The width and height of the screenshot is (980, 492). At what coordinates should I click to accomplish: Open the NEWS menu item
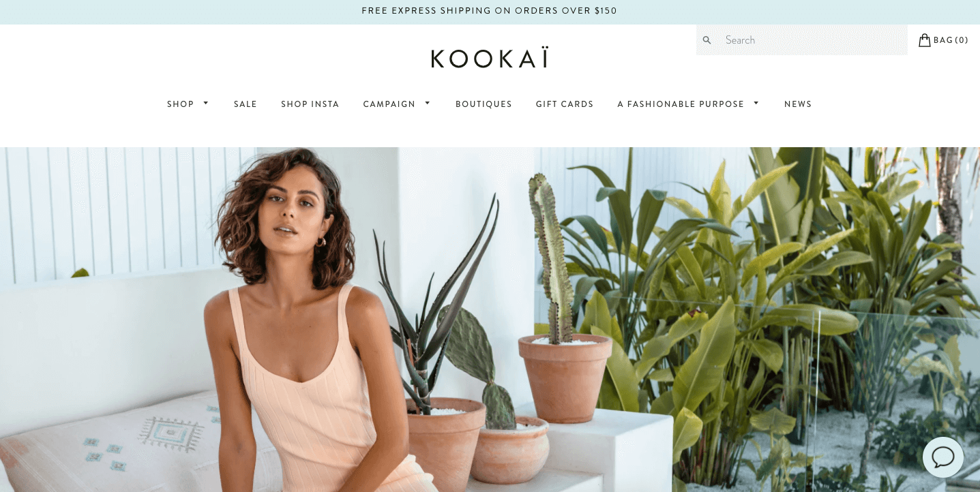798,104
